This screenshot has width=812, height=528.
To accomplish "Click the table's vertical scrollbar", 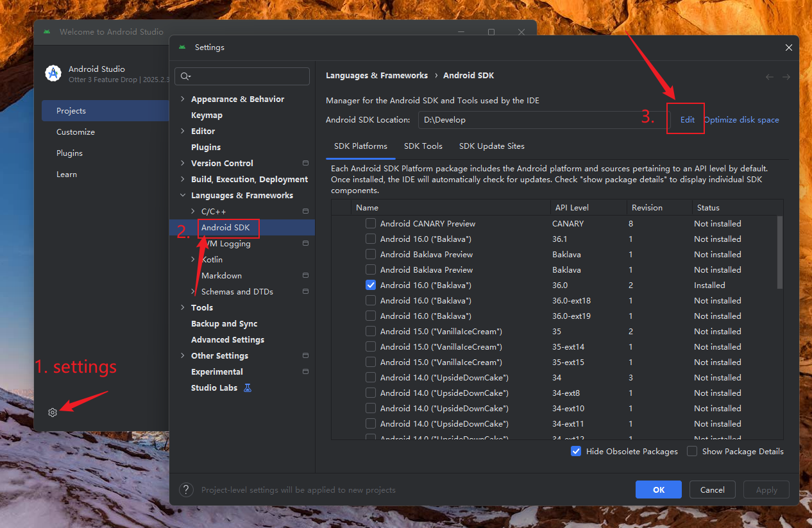I will click(780, 252).
